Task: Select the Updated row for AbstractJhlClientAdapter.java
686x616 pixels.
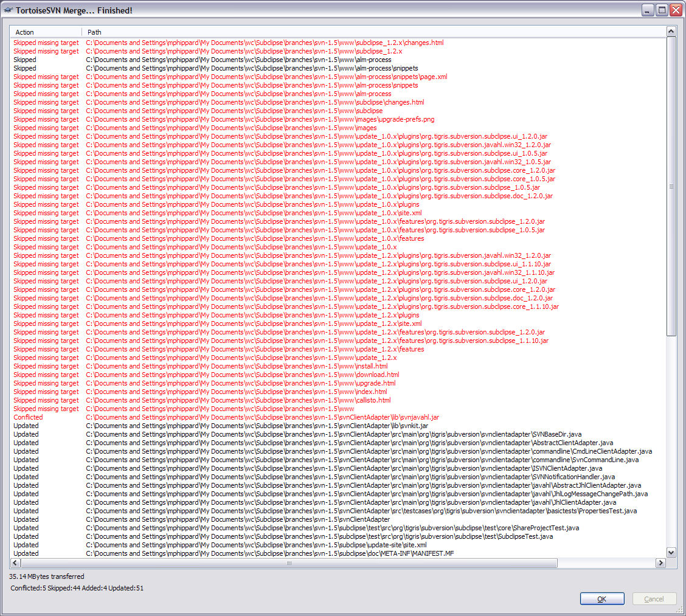Action: 338,485
